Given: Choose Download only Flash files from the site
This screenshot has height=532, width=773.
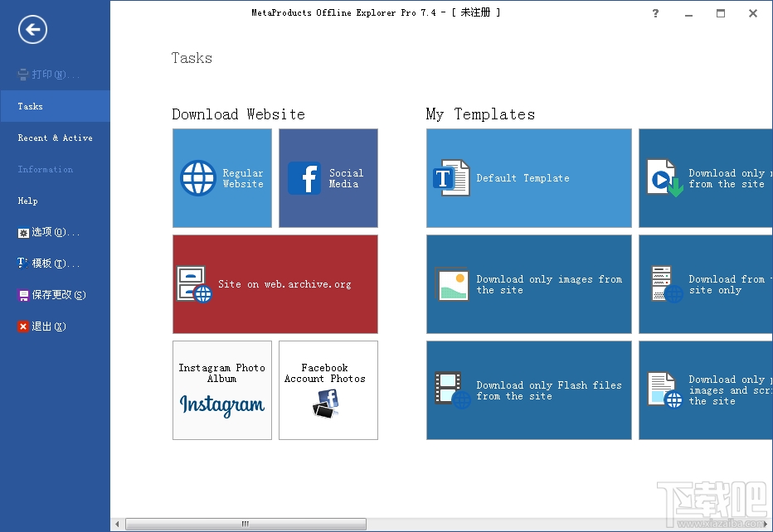Looking at the screenshot, I should (528, 389).
